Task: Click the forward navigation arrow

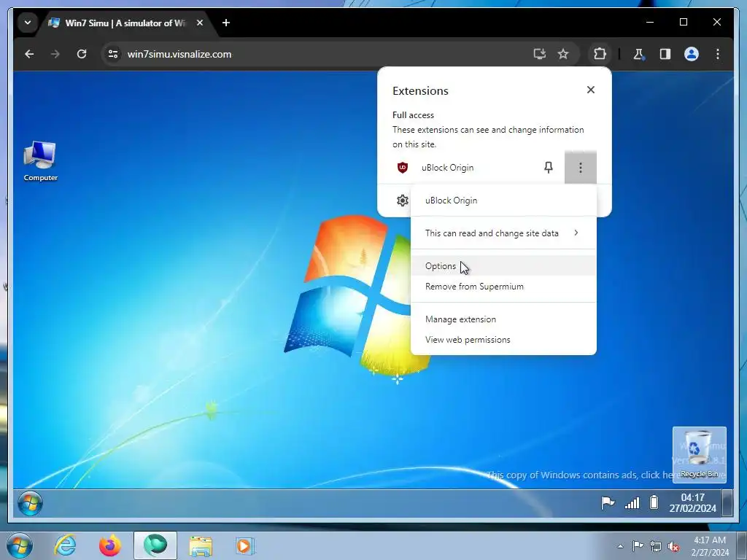Action: click(x=55, y=54)
